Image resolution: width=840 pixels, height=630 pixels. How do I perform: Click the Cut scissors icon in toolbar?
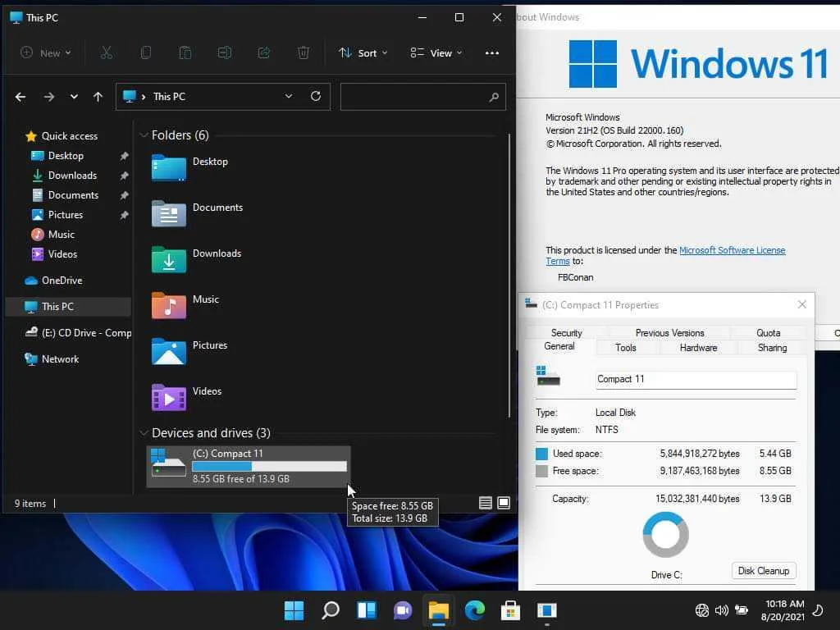pyautogui.click(x=106, y=52)
